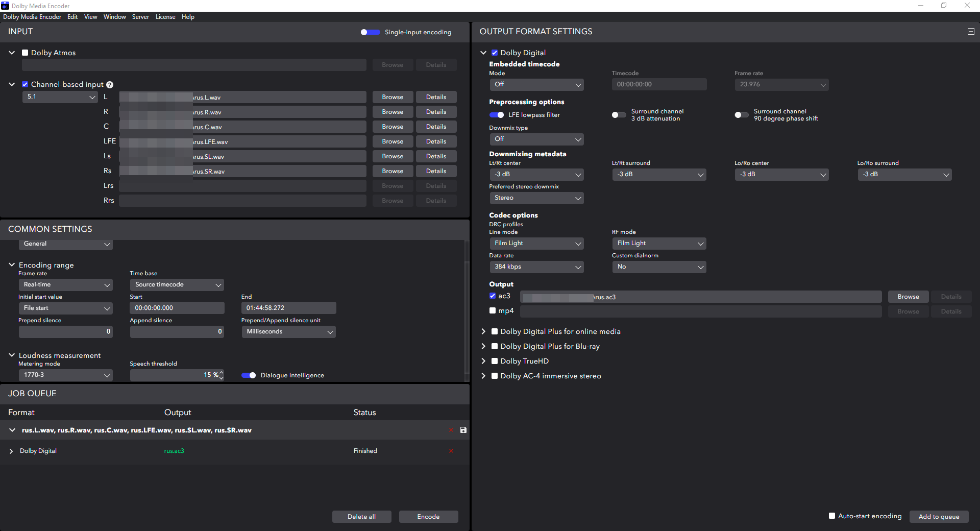Remove the rus.L.wav job group
Screen dimensions: 980x531
click(451, 430)
